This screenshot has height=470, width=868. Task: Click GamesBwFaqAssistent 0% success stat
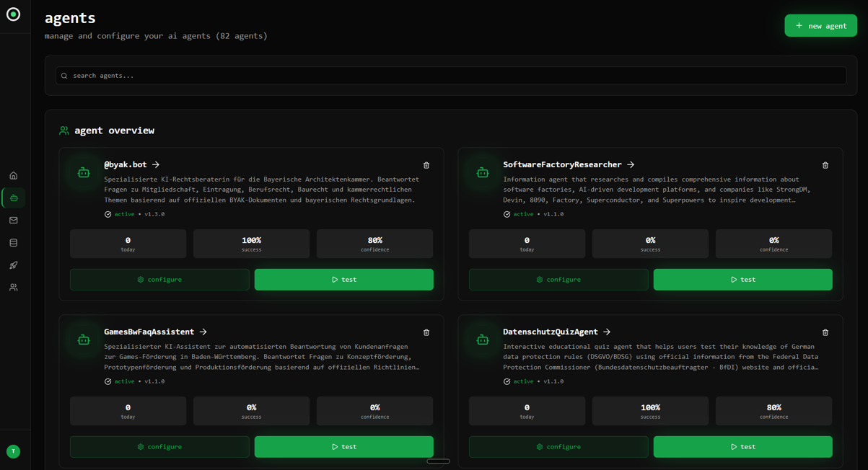[x=251, y=411]
